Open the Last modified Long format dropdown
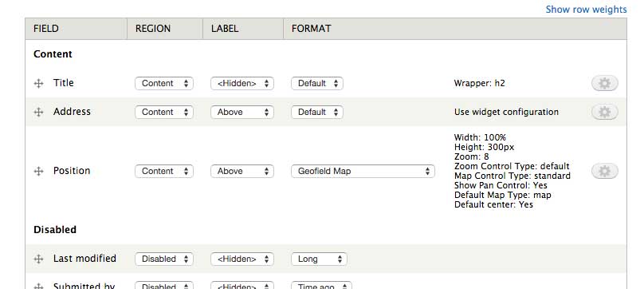This screenshot has width=644, height=289. 319,259
